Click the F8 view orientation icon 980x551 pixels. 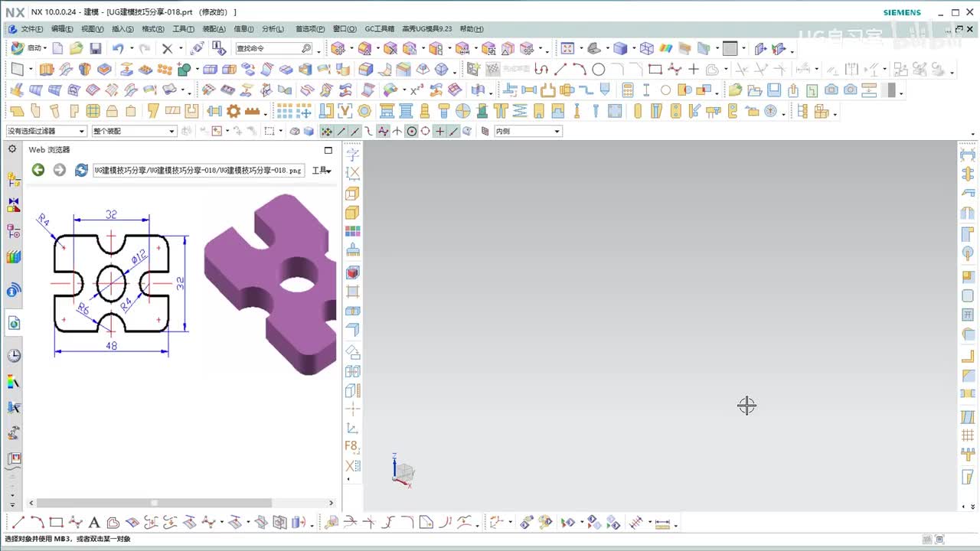pos(352,446)
